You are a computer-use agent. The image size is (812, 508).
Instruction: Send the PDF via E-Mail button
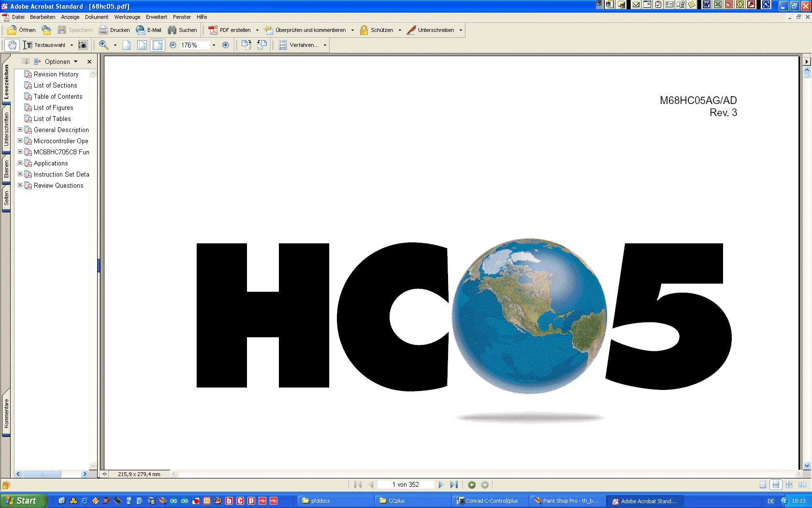click(x=149, y=30)
